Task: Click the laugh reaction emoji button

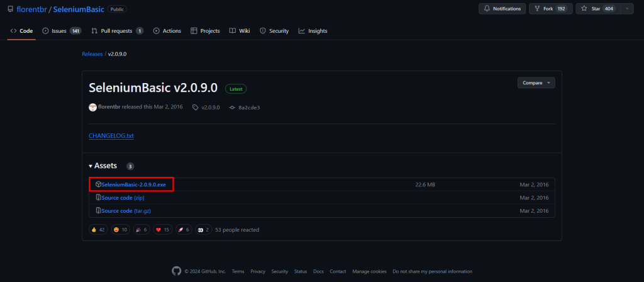Action: click(117, 230)
